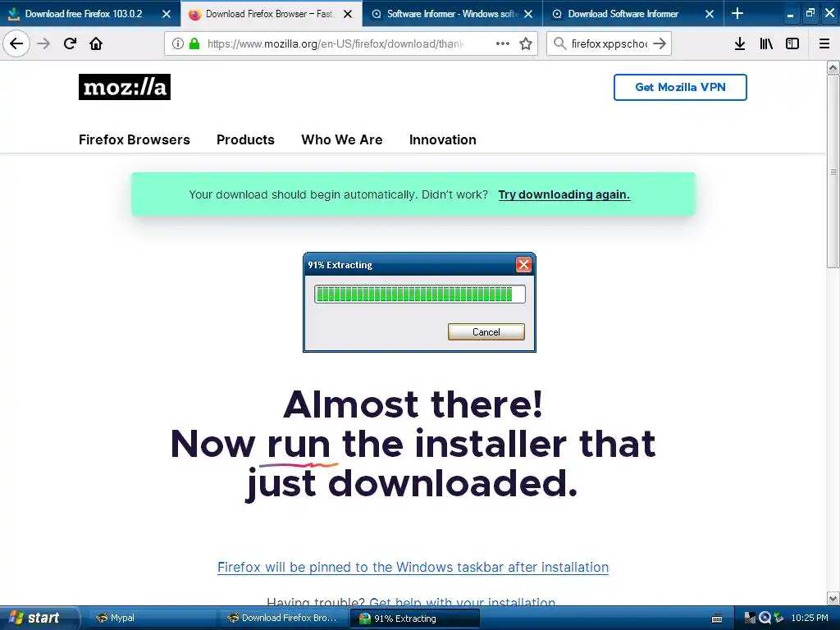The width and height of the screenshot is (840, 630).
Task: Close the Software Informer - Windows tab
Action: tap(528, 14)
